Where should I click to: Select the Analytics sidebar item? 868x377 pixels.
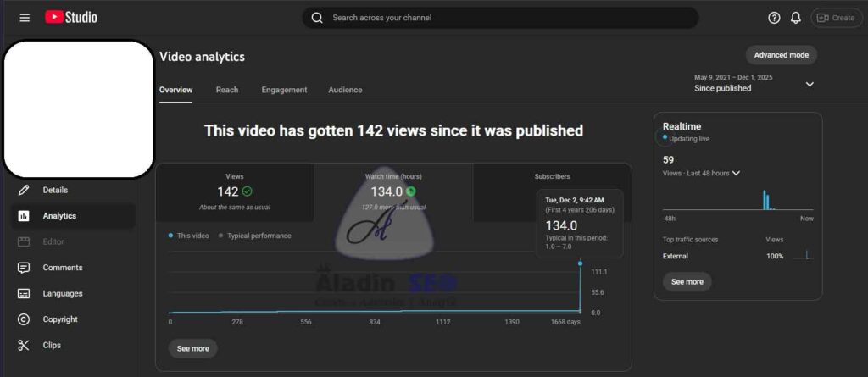[59, 216]
